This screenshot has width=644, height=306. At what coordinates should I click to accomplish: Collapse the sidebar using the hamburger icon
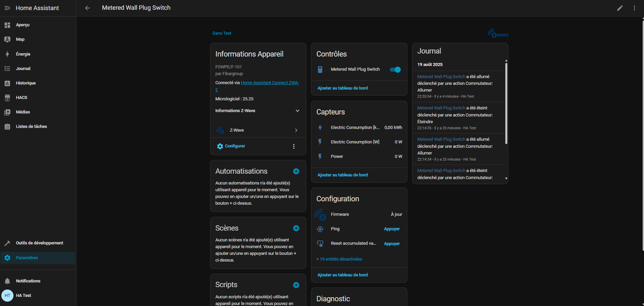pyautogui.click(x=7, y=8)
